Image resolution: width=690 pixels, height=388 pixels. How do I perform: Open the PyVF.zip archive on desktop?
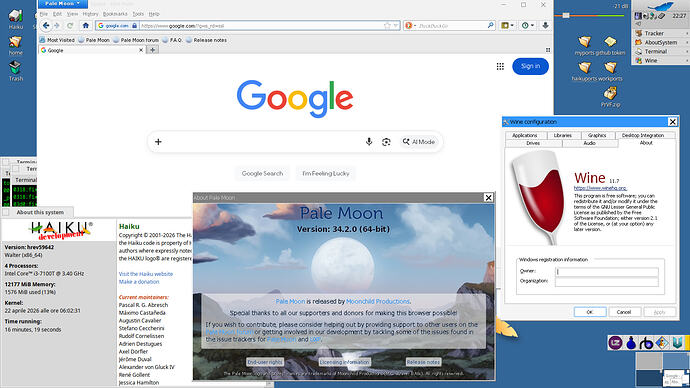tap(610, 97)
